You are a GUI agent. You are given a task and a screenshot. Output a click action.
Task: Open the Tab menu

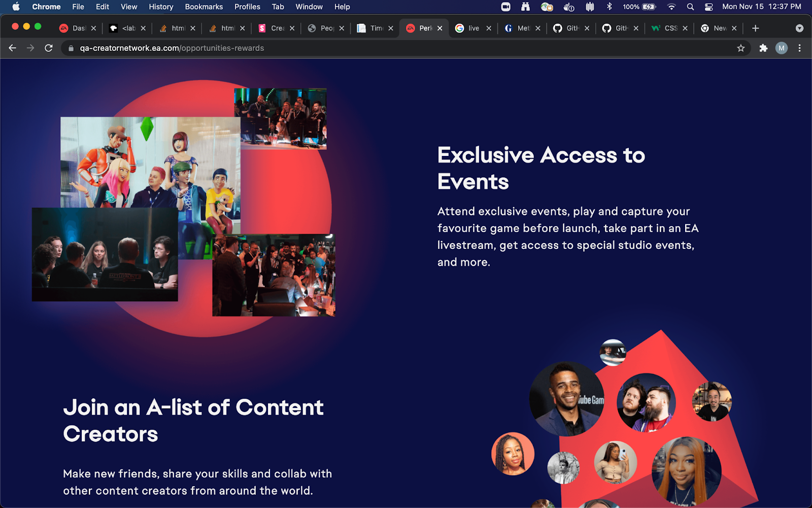[x=278, y=7]
